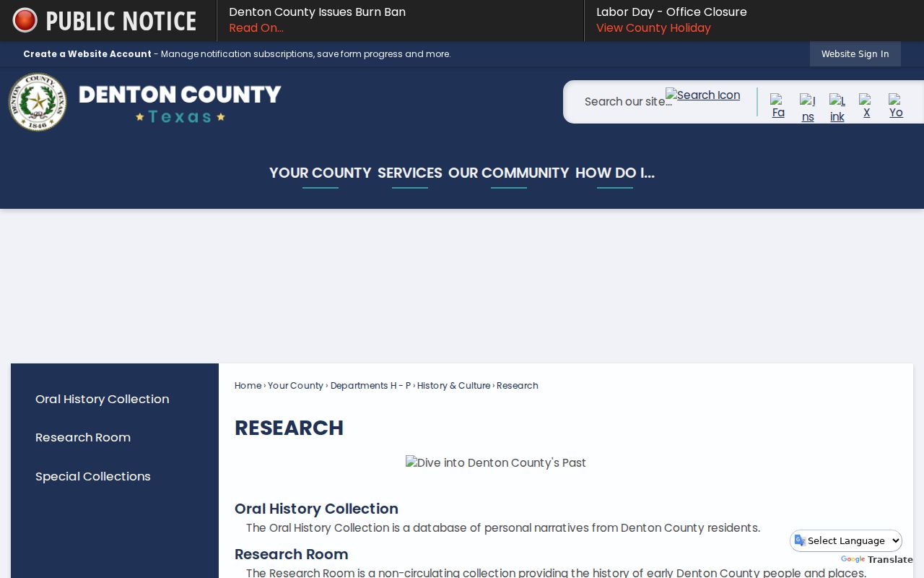Click the Dive into Denton County's Past image

[496, 463]
